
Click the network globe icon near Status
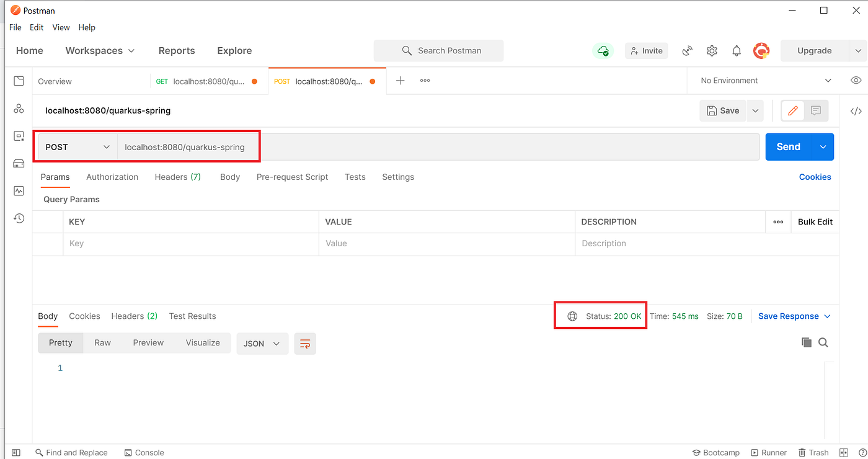point(572,316)
